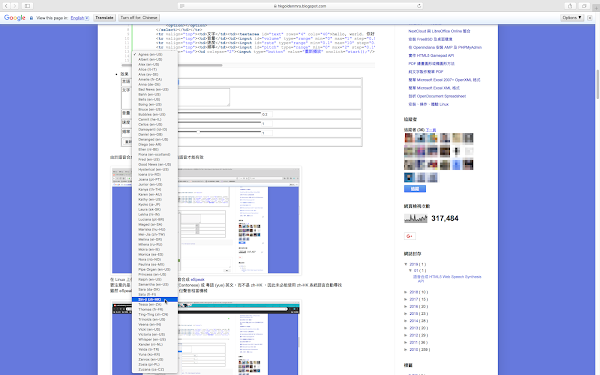Click the eSpeak link in the article
The width and height of the screenshot is (600, 375).
tap(197, 280)
